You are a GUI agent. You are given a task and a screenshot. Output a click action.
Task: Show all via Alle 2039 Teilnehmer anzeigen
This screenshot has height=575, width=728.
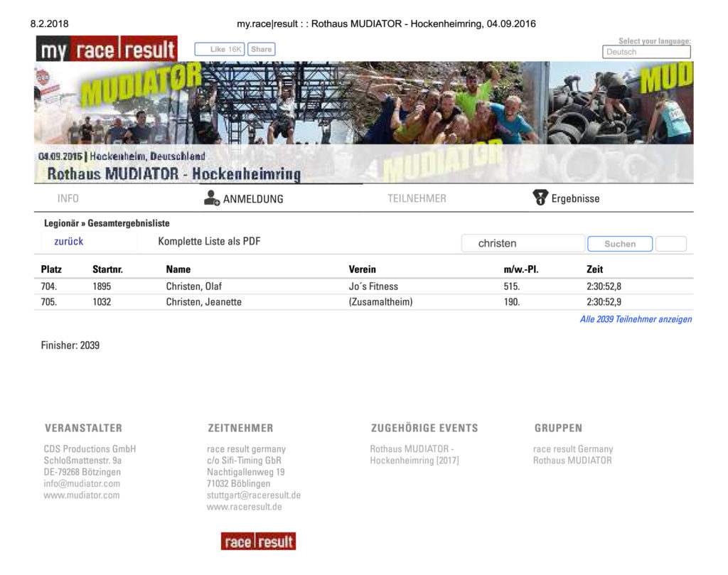click(x=636, y=319)
